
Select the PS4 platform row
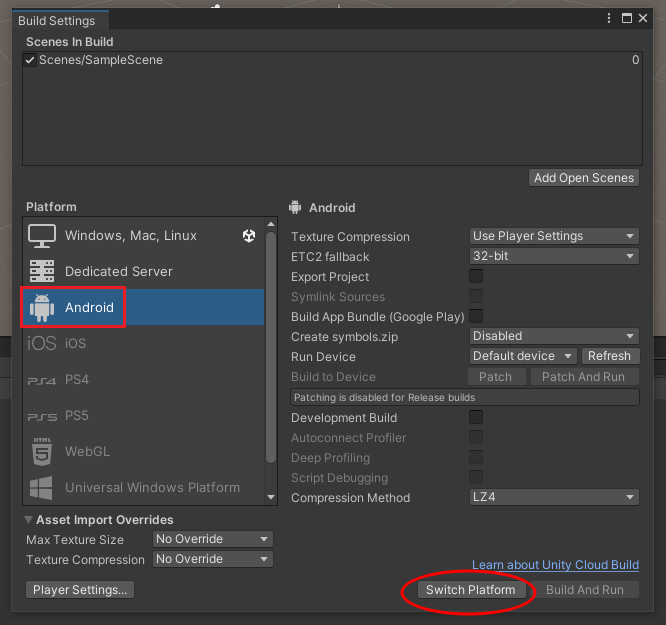[144, 379]
